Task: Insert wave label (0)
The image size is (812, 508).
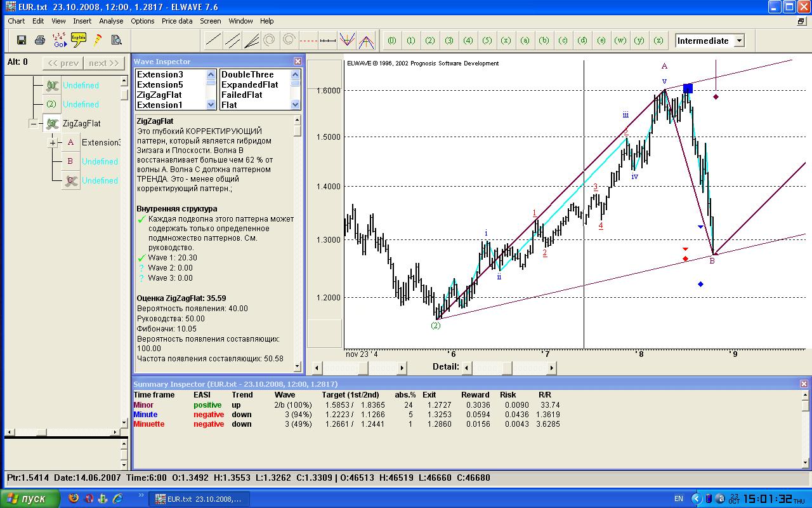Action: 392,41
